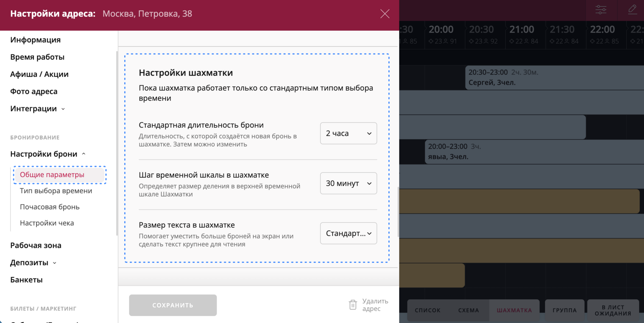Select the 20:30 time column header
This screenshot has width=644, height=323.
[485, 34]
